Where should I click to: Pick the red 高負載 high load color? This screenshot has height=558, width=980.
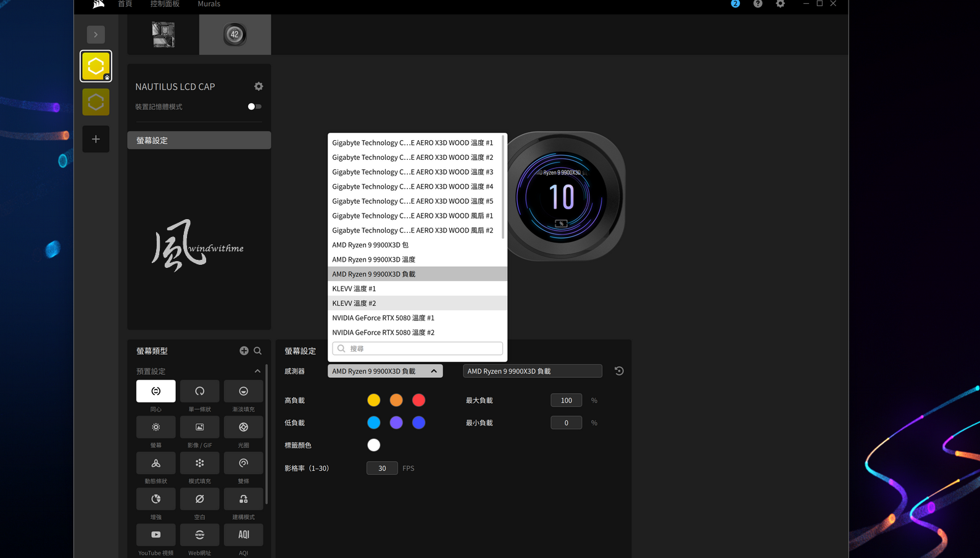click(418, 400)
